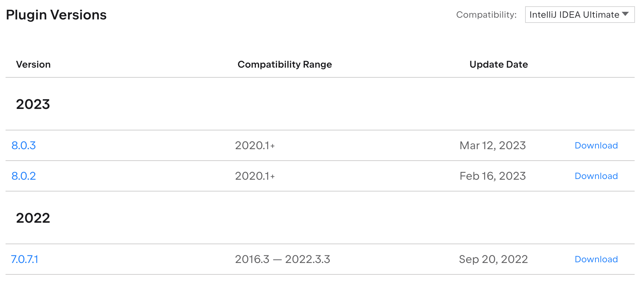Click the Compatibility: label text
This screenshot has width=644, height=281.
coord(486,15)
